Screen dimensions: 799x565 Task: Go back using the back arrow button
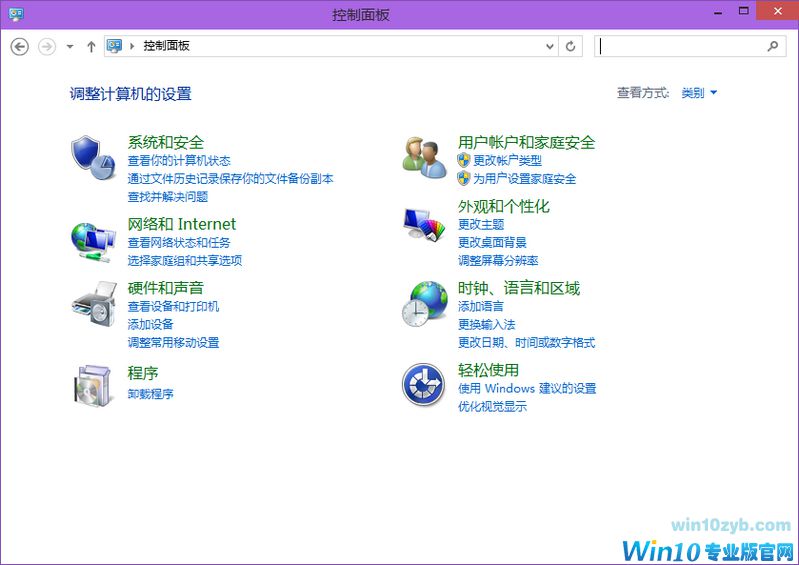point(19,46)
